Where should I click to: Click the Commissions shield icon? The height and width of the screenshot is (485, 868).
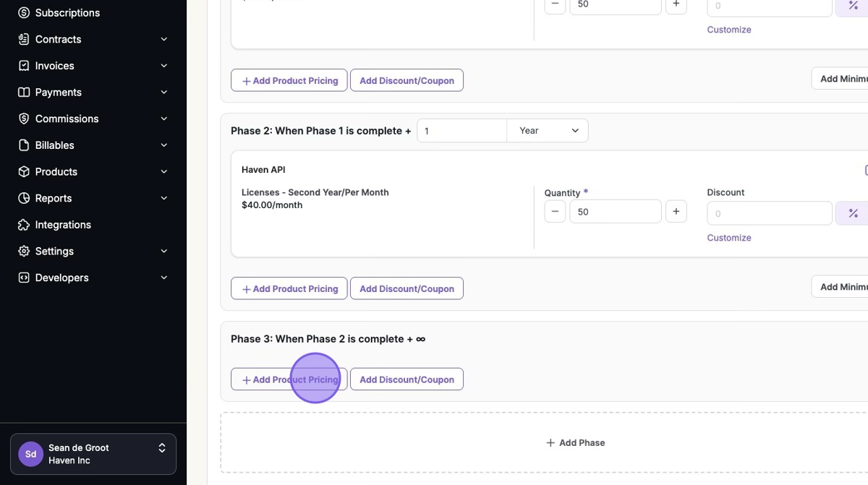(x=24, y=119)
